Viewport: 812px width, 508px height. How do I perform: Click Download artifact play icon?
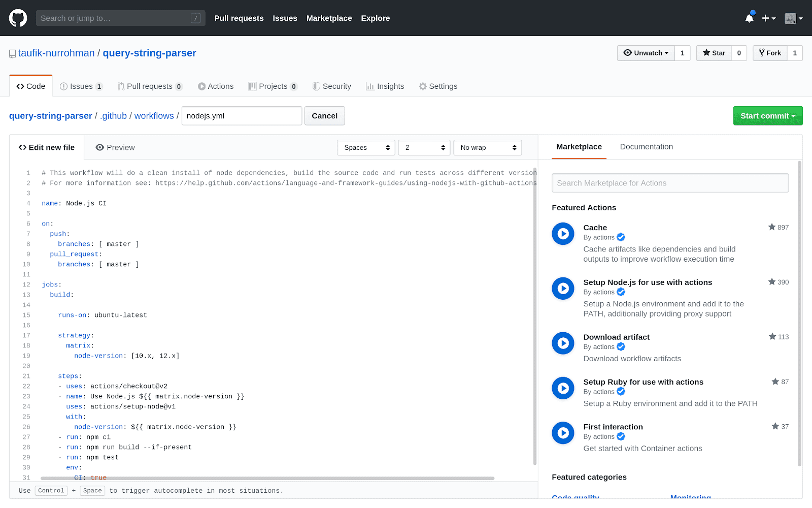pos(563,343)
